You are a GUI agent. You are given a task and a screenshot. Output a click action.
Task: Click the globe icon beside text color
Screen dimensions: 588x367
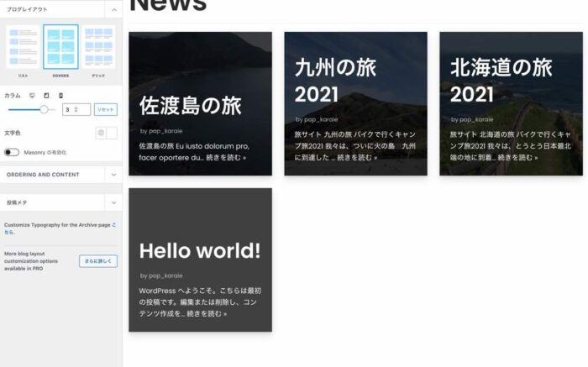coord(101,133)
